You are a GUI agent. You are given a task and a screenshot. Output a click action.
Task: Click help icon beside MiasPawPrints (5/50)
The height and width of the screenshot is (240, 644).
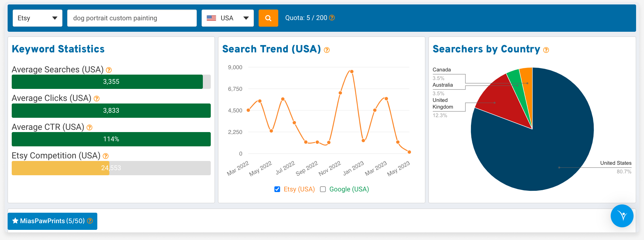coord(90,221)
